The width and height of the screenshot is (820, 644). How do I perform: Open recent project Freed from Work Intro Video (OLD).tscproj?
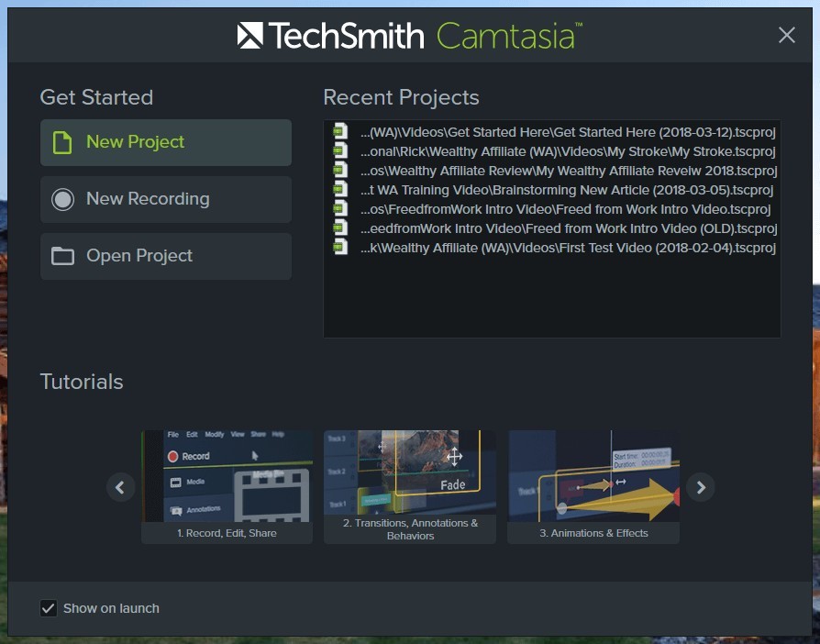click(569, 228)
